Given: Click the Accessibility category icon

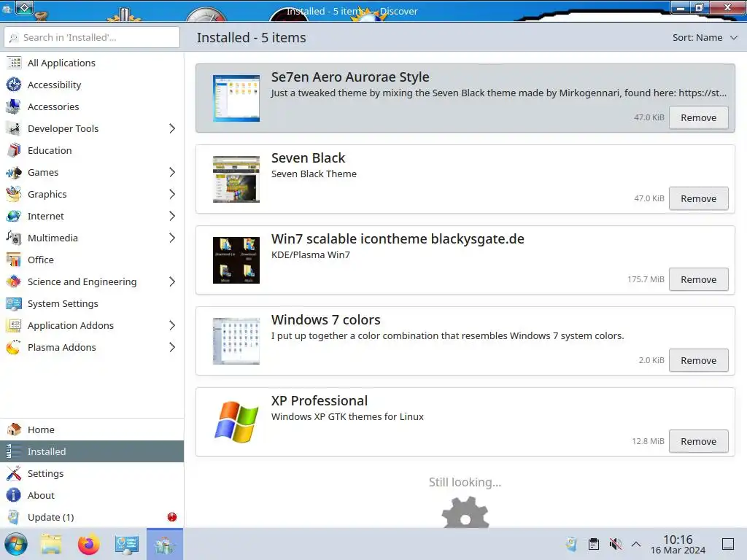Looking at the screenshot, I should coord(14,85).
